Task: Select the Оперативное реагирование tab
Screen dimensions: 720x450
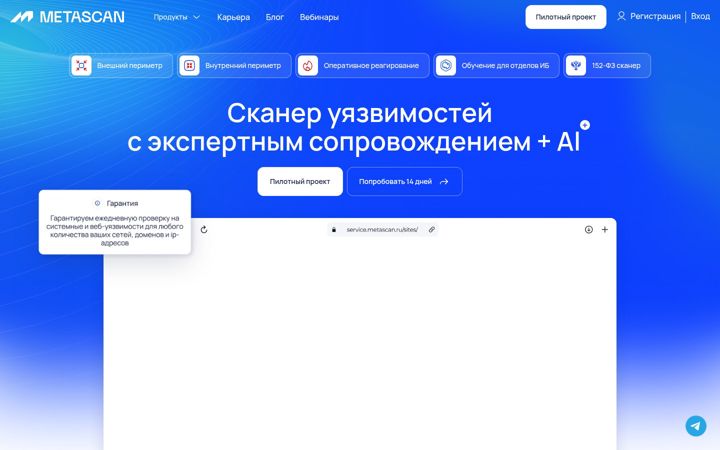Action: tap(362, 65)
